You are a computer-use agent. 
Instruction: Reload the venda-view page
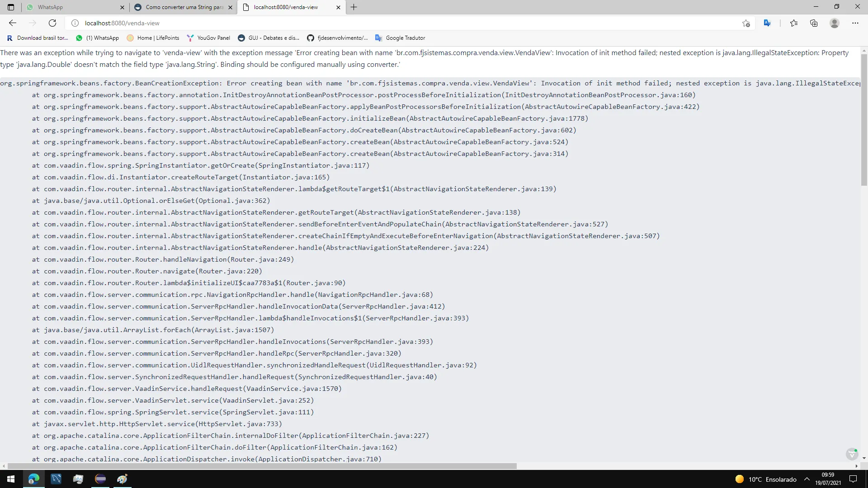tap(52, 23)
